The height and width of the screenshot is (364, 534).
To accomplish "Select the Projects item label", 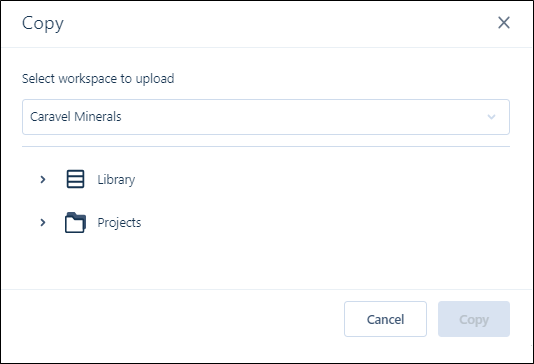I will [119, 223].
